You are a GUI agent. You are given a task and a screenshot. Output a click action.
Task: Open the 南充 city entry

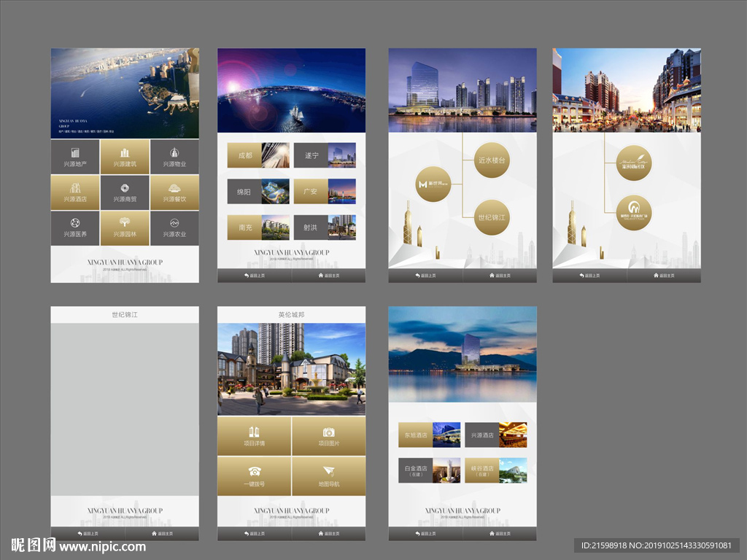pos(258,227)
